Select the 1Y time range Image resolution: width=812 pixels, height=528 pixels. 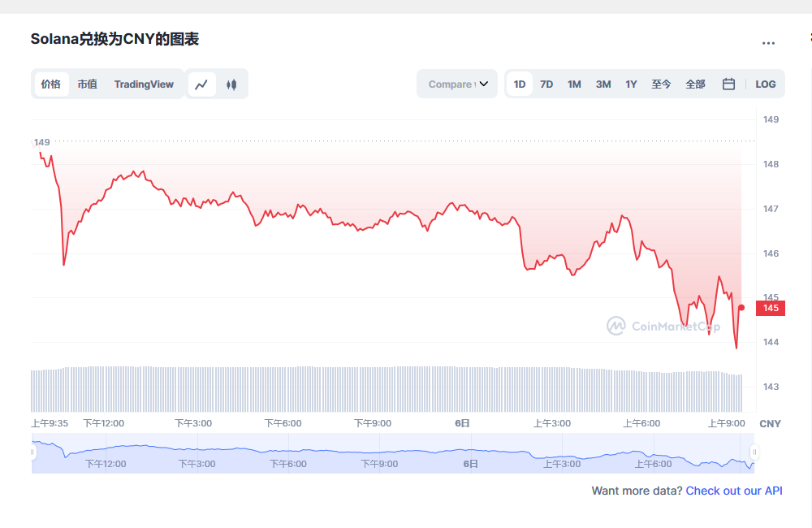631,84
